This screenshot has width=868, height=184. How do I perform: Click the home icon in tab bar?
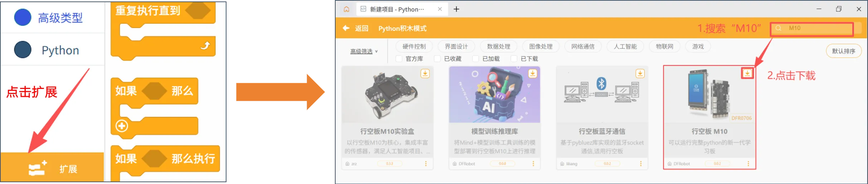346,9
